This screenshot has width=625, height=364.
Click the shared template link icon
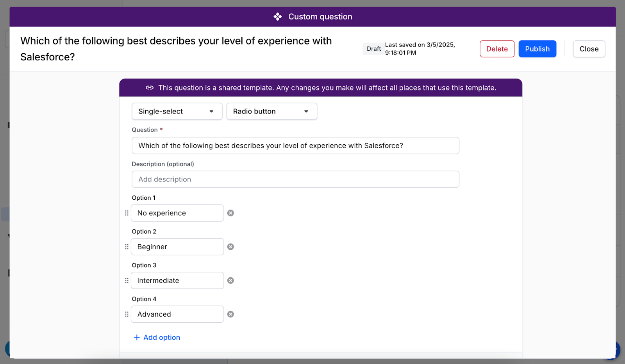point(150,88)
